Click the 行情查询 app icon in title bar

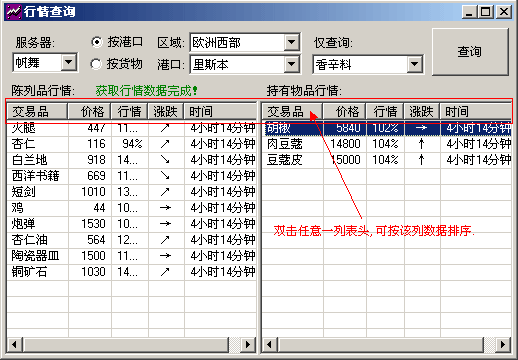(x=14, y=12)
